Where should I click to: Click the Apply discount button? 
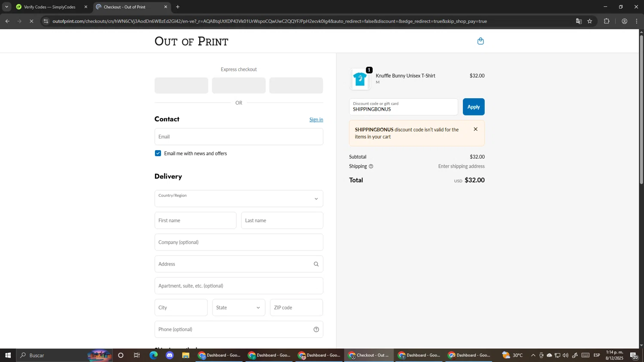coord(474,107)
